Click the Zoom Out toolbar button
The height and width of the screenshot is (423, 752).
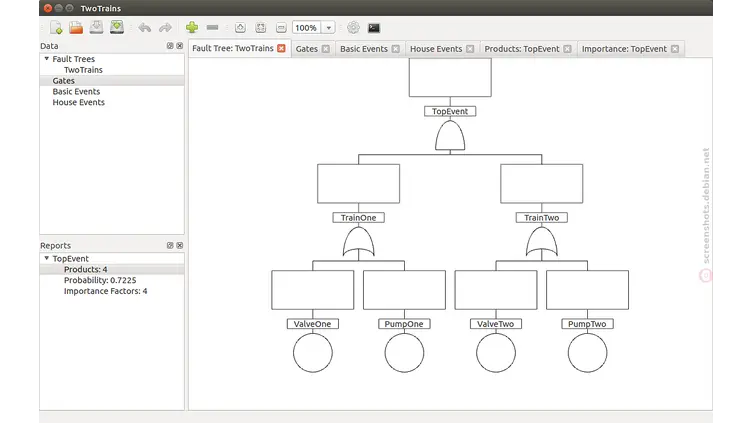coord(281,28)
